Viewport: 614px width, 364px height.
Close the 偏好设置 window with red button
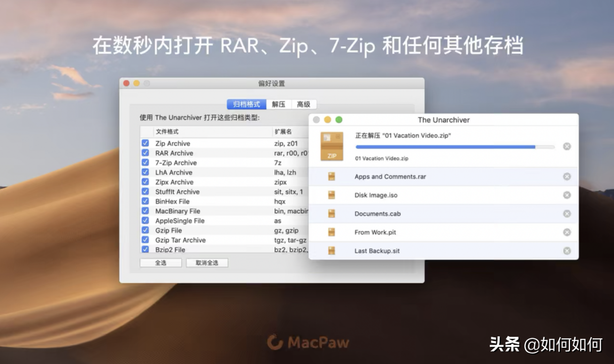click(126, 83)
